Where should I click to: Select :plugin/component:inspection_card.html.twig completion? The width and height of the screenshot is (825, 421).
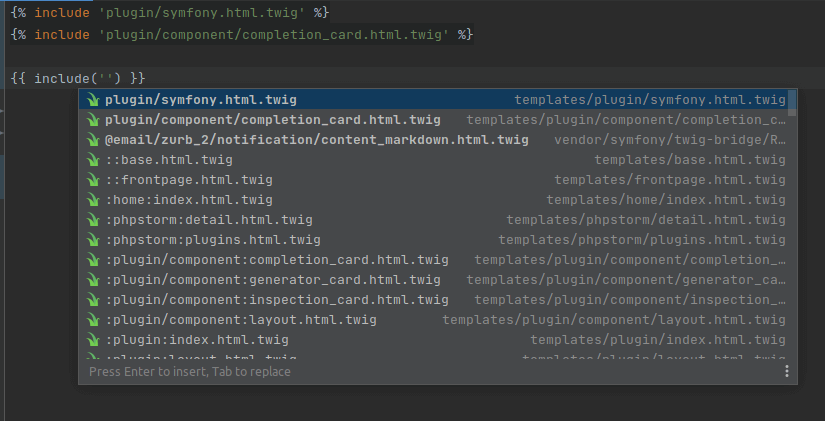click(x=276, y=300)
